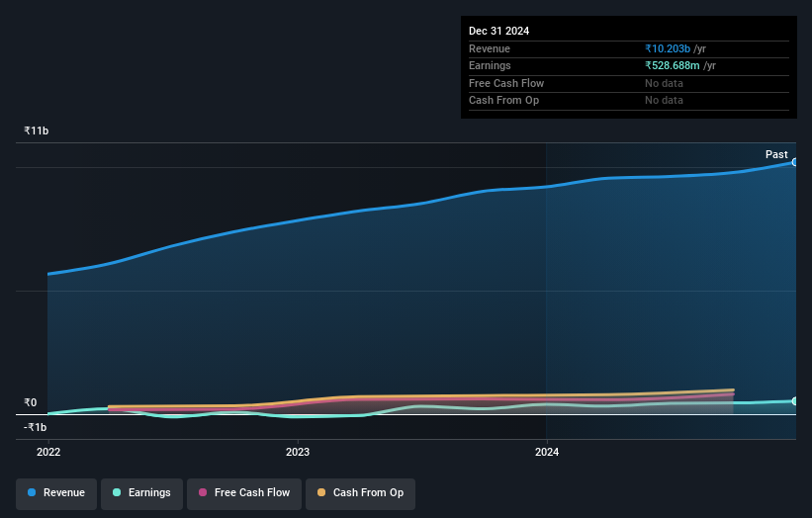Click the Earnings endpoint marker on the teal line

(794, 401)
